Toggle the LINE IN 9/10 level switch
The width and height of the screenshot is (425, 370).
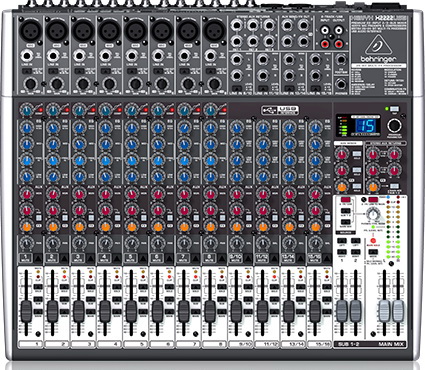(236, 89)
